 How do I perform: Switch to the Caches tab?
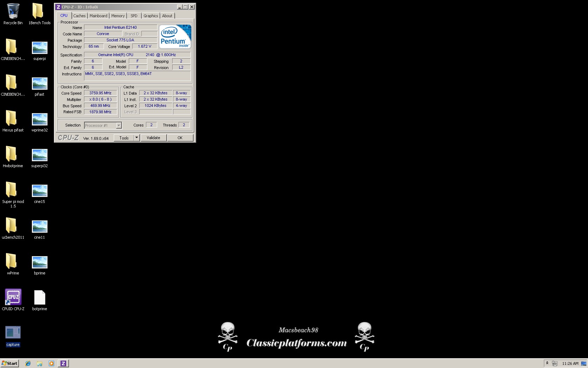[x=79, y=16]
